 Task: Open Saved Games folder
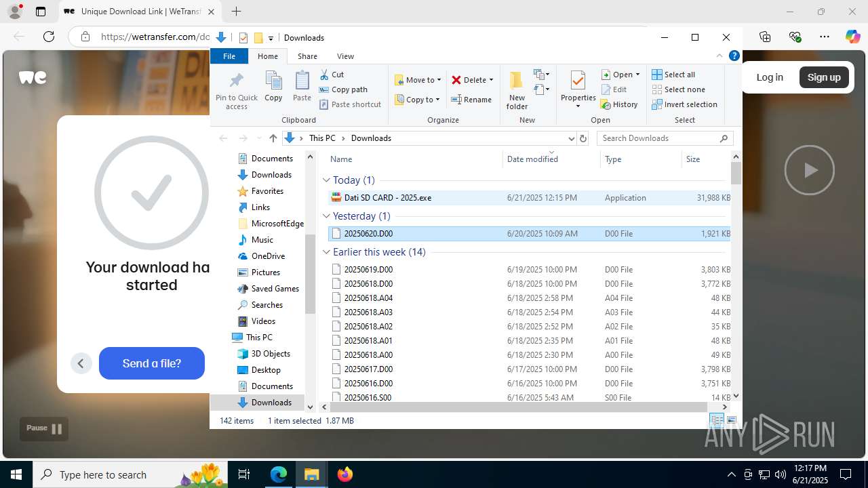click(x=275, y=289)
